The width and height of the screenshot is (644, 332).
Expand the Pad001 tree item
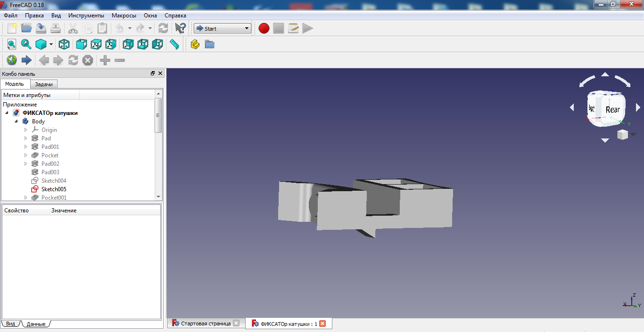(x=26, y=147)
